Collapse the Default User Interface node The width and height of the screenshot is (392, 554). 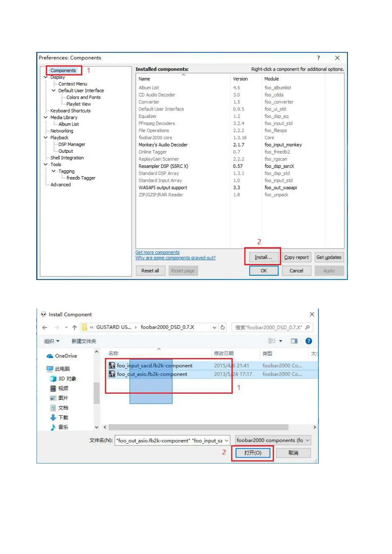53,90
